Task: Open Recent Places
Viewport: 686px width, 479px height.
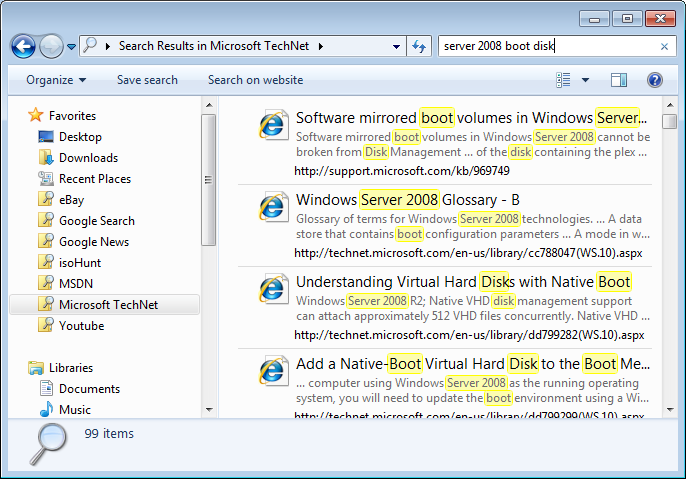Action: [95, 179]
